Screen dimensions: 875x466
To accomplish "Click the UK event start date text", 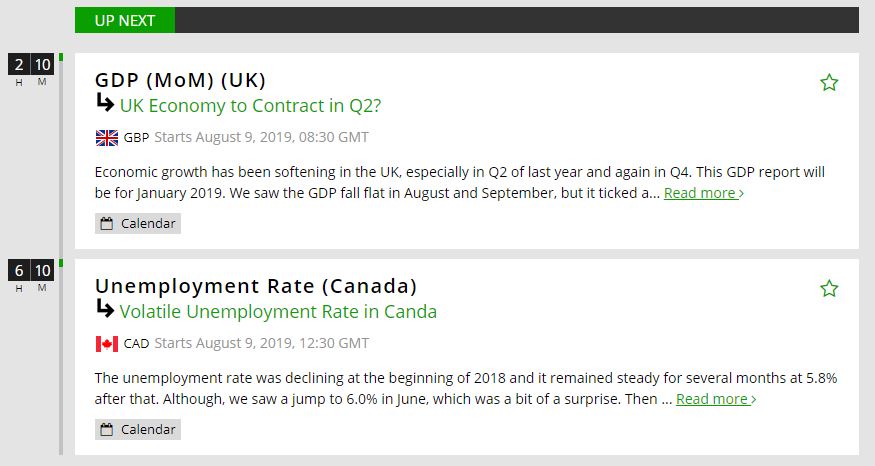I will coord(262,137).
